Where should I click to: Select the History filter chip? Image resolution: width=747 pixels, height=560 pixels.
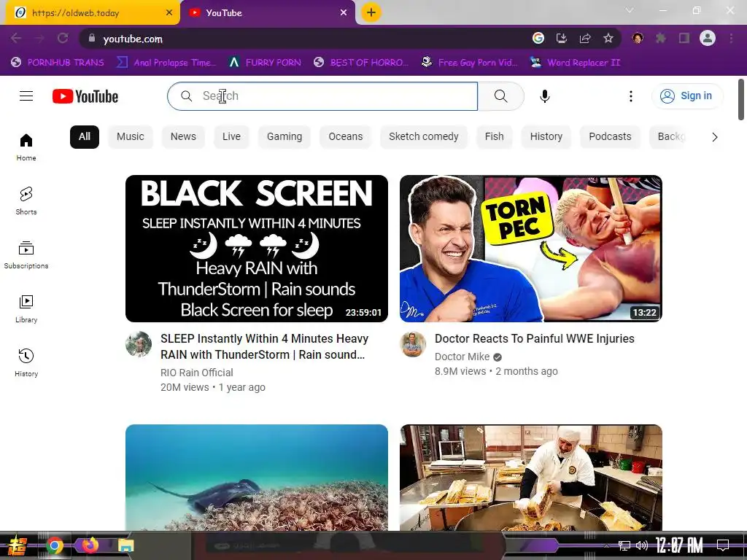coord(546,136)
